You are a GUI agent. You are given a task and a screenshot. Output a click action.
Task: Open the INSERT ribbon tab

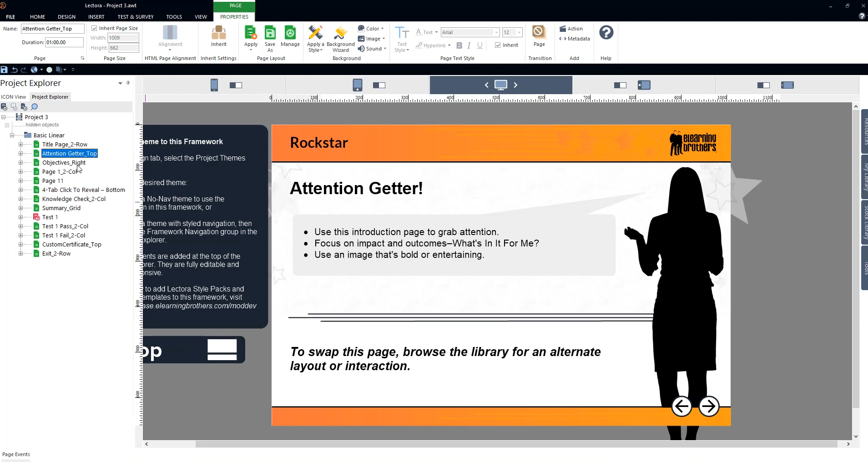tap(96, 17)
